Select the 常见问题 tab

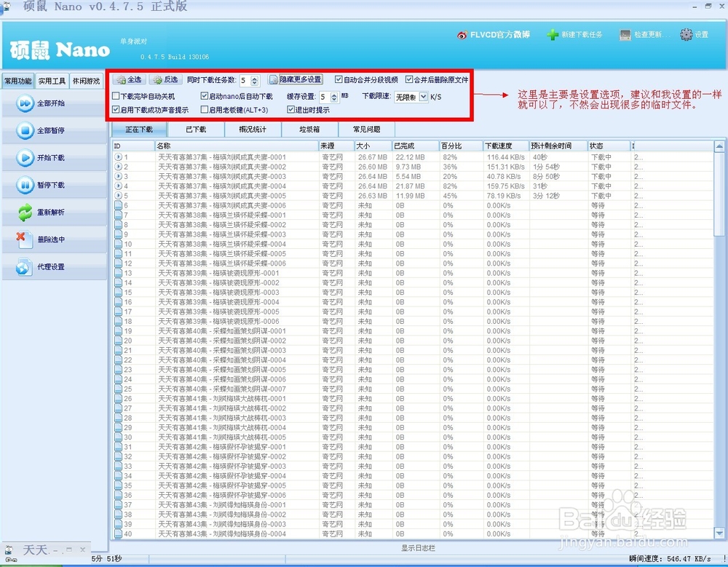tap(367, 130)
